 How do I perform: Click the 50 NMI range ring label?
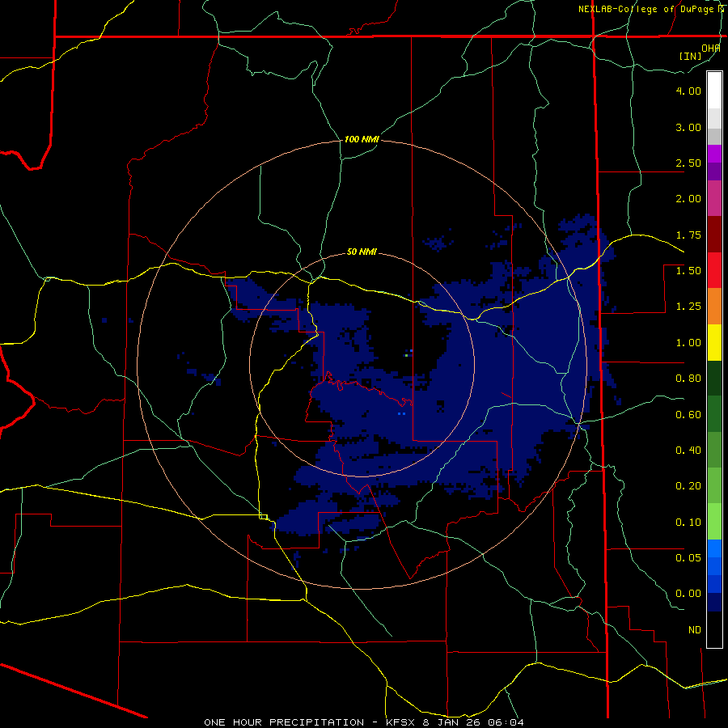click(x=362, y=252)
